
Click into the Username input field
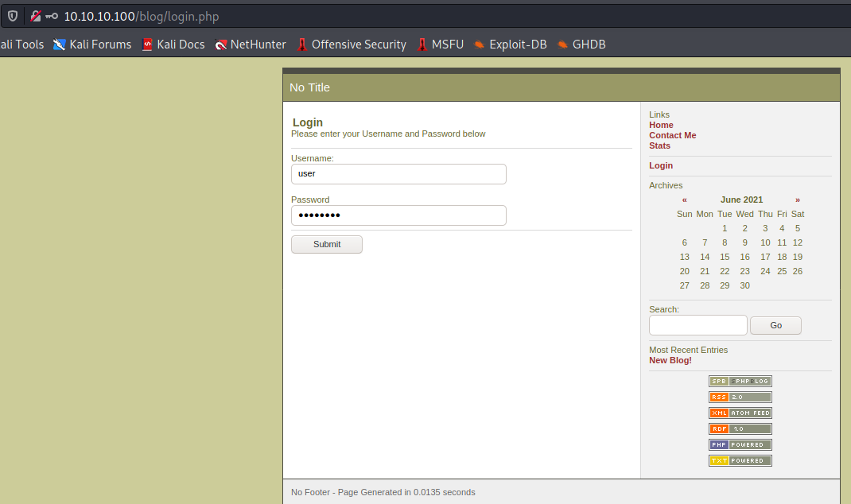click(398, 173)
